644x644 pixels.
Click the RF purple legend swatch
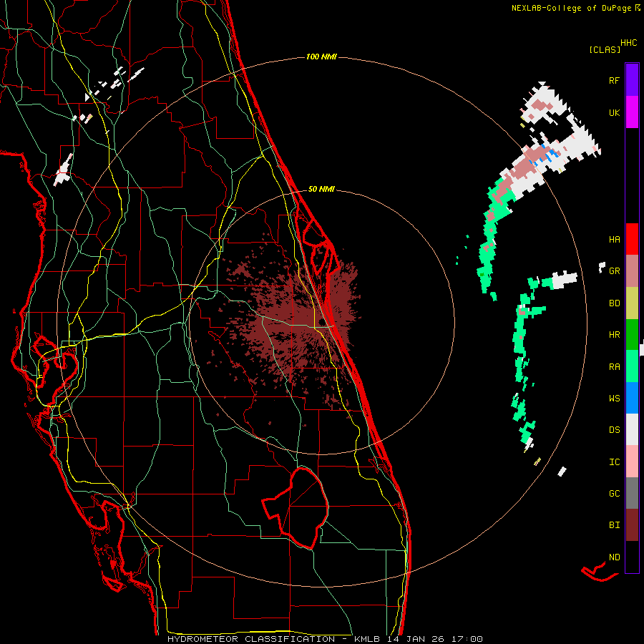[x=632, y=80]
